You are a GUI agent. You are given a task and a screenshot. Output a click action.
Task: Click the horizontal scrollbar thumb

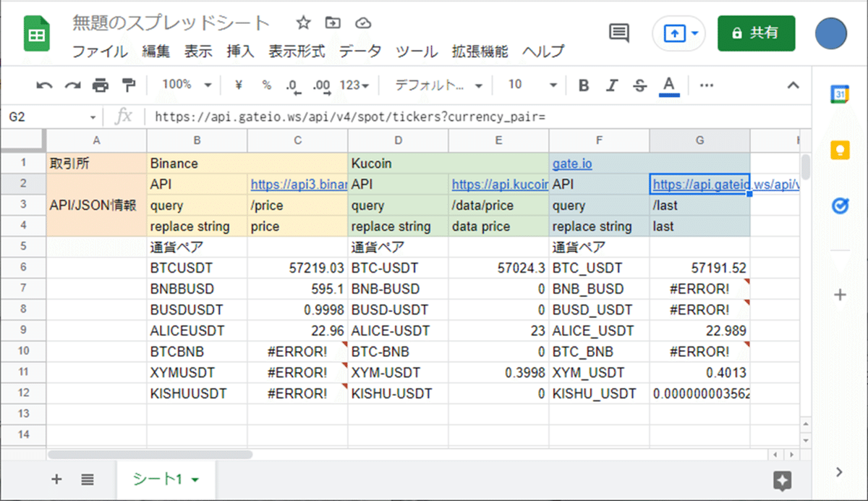click(x=150, y=455)
